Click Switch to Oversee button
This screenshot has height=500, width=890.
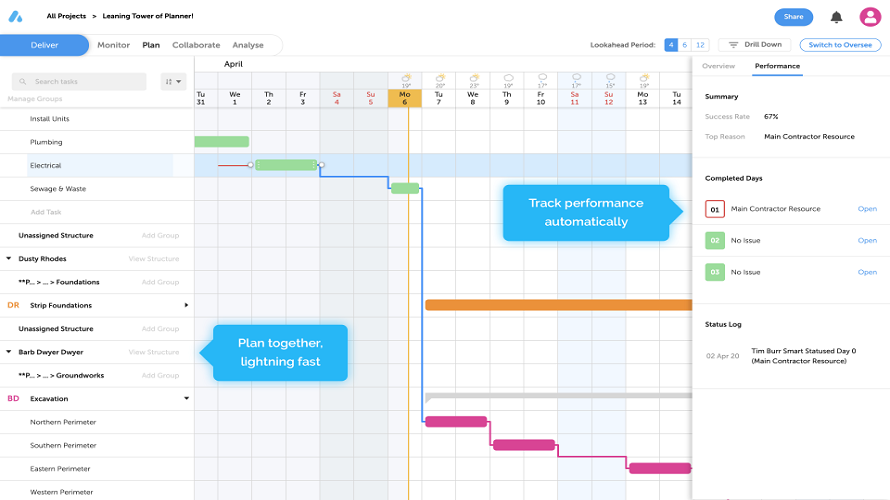(x=840, y=45)
